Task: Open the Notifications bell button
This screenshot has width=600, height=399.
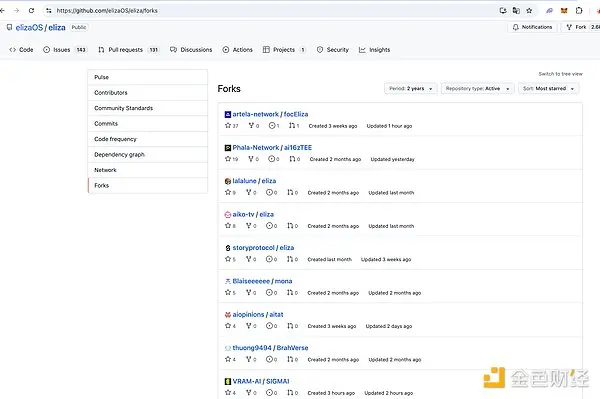Action: 532,27
